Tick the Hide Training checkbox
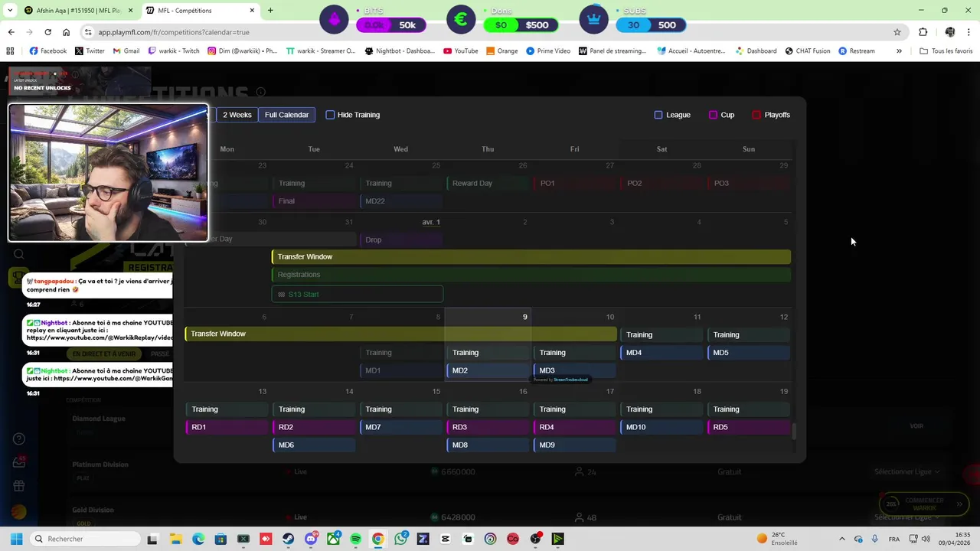 330,115
